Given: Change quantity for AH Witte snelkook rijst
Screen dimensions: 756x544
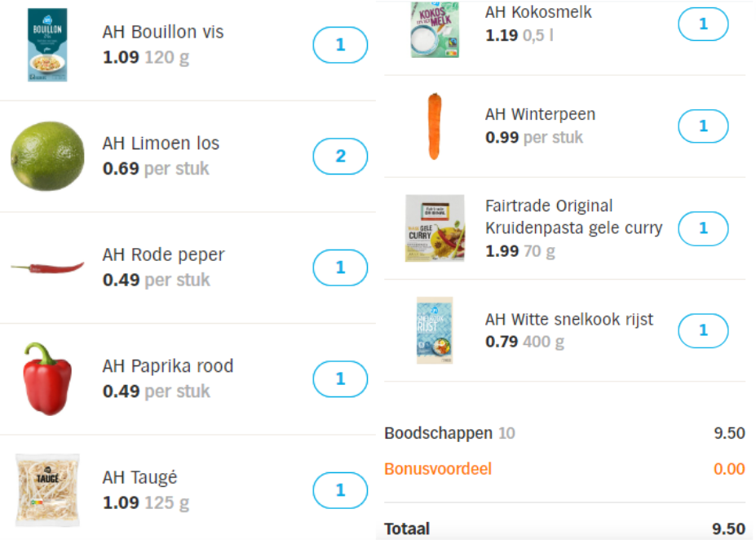Looking at the screenshot, I should tap(704, 331).
